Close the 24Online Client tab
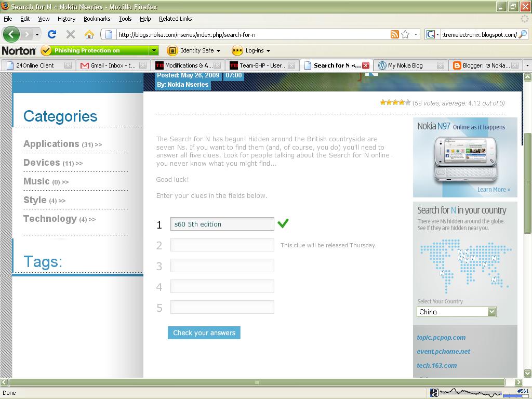The height and width of the screenshot is (399, 532). [x=68, y=65]
